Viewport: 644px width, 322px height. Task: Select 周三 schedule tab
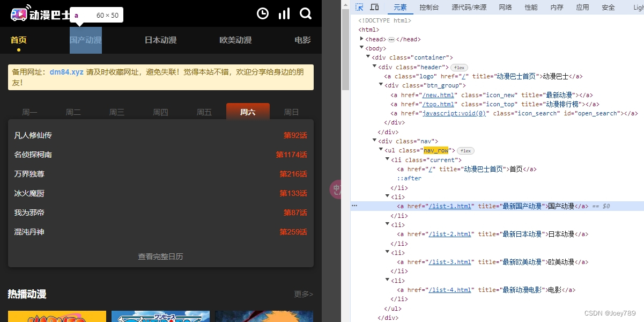point(117,112)
